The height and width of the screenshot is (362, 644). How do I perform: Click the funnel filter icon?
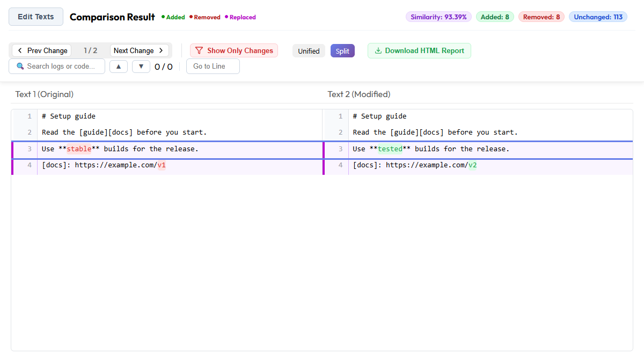pyautogui.click(x=199, y=50)
